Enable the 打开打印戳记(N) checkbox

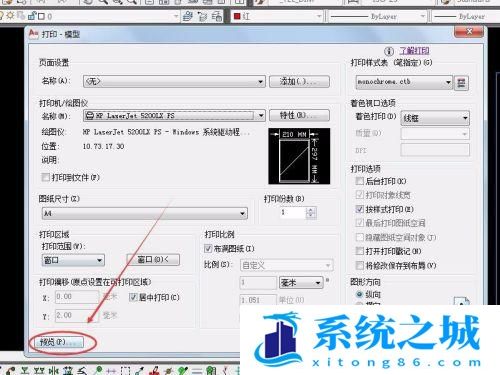[x=359, y=251]
